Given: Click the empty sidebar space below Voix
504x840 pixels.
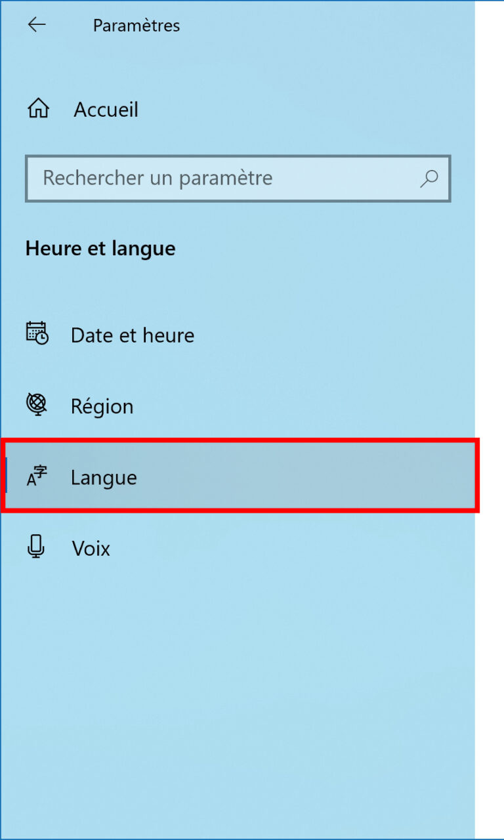Looking at the screenshot, I should 236,689.
